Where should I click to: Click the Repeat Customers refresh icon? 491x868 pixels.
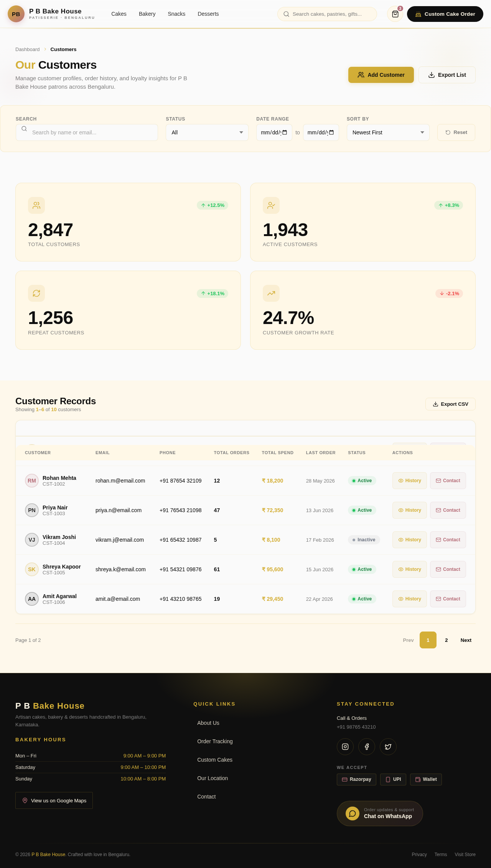coord(36,293)
